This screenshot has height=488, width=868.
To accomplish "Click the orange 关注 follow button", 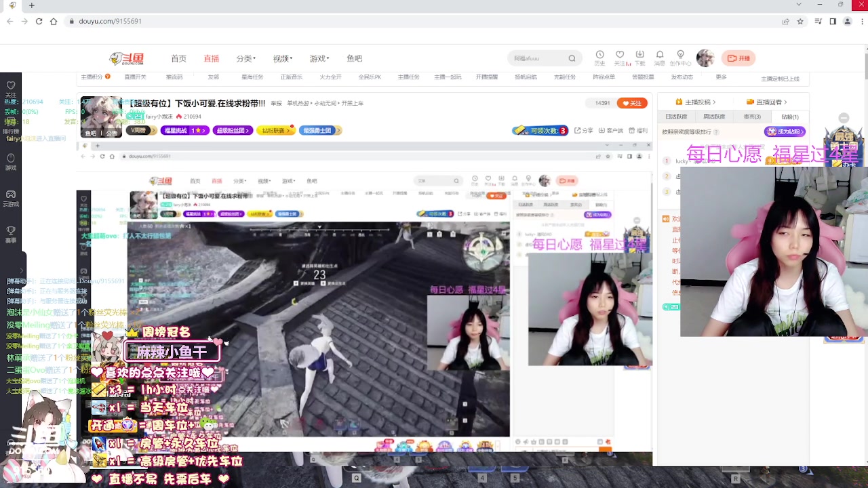I will click(631, 103).
